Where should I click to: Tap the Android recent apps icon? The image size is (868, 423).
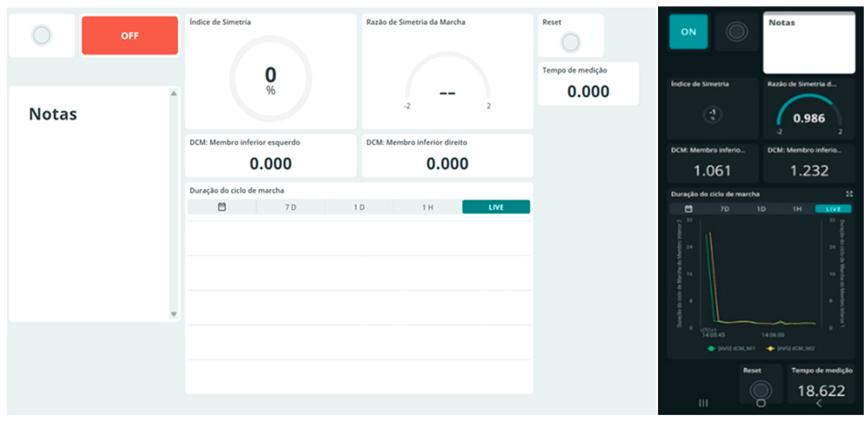703,403
